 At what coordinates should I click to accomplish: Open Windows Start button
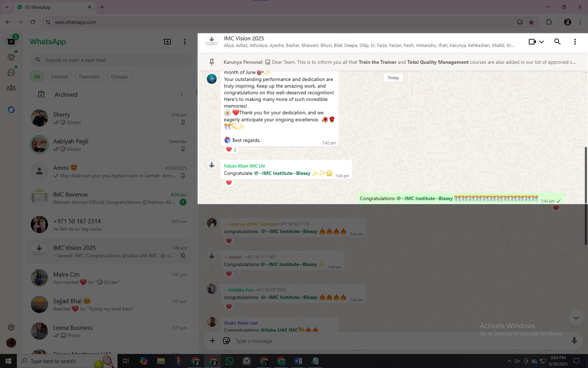[x=8, y=361]
